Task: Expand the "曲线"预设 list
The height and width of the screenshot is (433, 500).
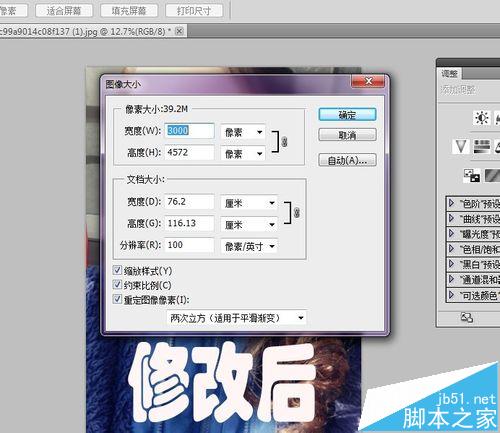Action: 452,218
